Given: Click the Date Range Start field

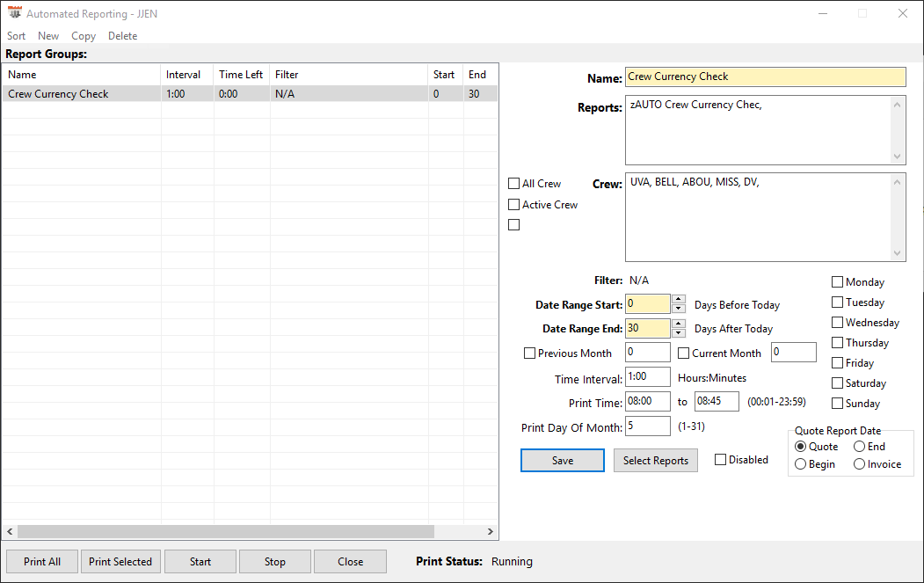Looking at the screenshot, I should (x=648, y=304).
